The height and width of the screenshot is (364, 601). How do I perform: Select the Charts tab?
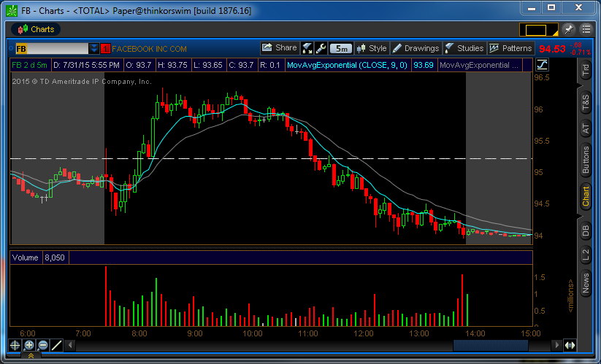[x=36, y=29]
